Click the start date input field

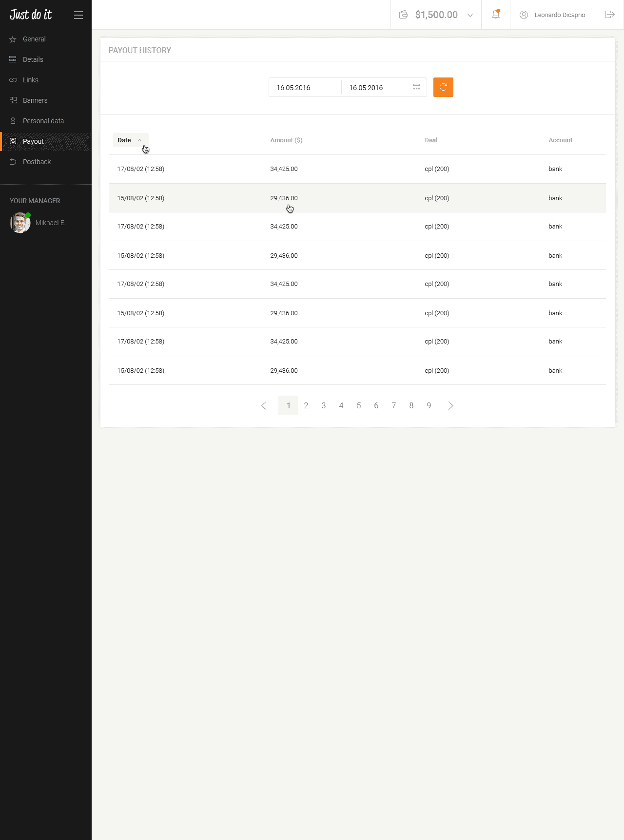305,88
